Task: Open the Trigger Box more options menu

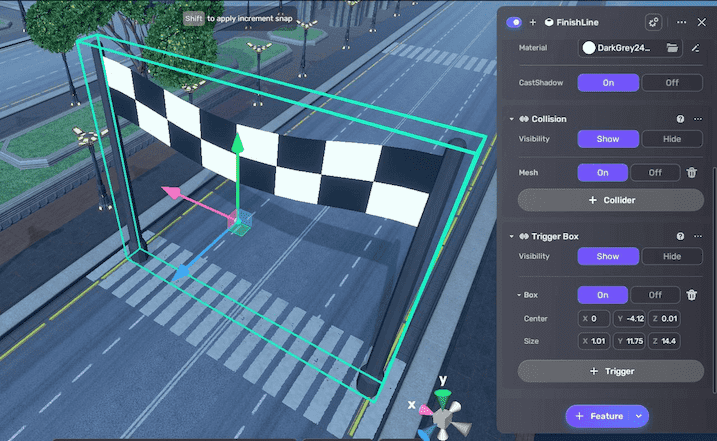Action: 698,236
